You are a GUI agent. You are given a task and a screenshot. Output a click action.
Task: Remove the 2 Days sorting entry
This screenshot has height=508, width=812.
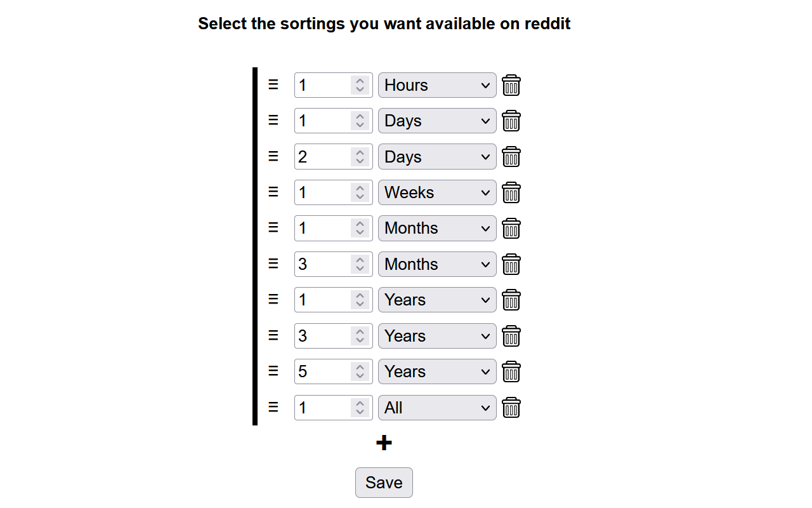511,157
